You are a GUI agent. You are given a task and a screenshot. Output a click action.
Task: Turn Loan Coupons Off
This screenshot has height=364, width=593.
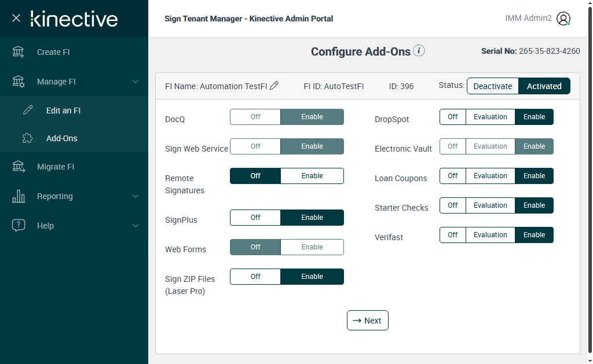[x=453, y=176]
